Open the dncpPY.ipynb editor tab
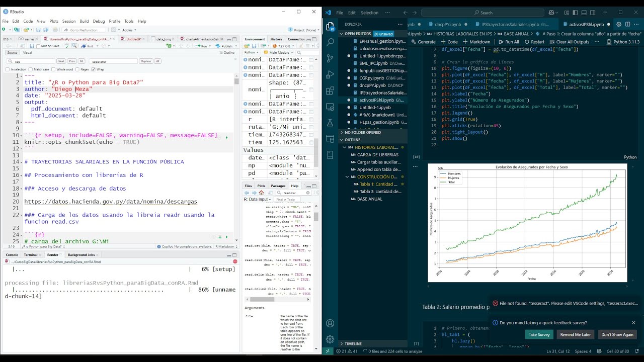This screenshot has width=644, height=362. pyautogui.click(x=447, y=24)
